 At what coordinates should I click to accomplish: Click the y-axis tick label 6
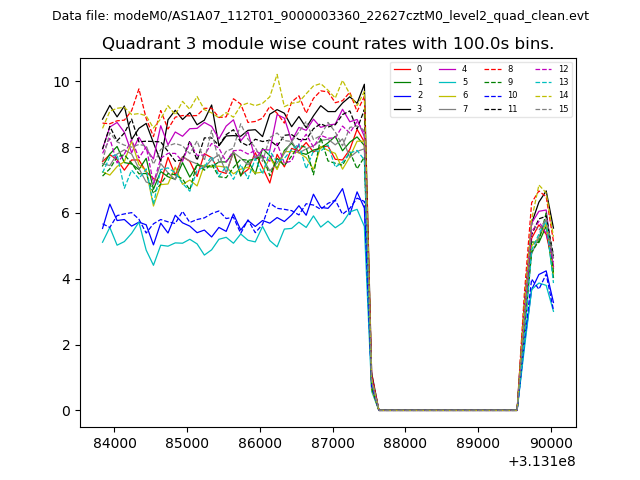pyautogui.click(x=65, y=213)
